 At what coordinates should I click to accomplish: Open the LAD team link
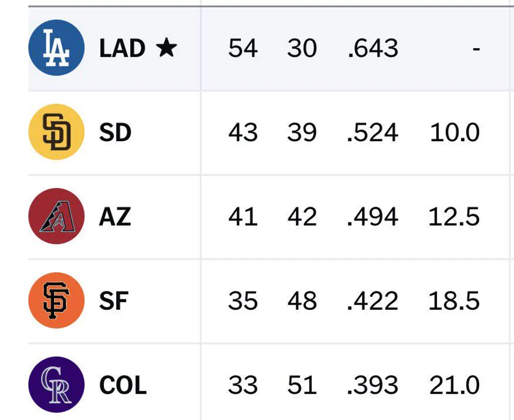point(122,48)
